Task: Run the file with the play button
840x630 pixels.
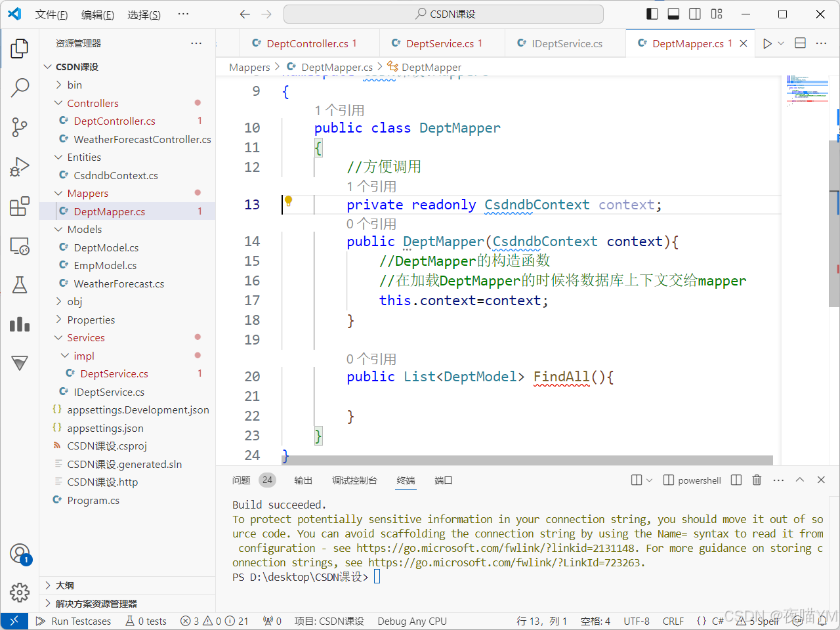Action: pos(767,43)
